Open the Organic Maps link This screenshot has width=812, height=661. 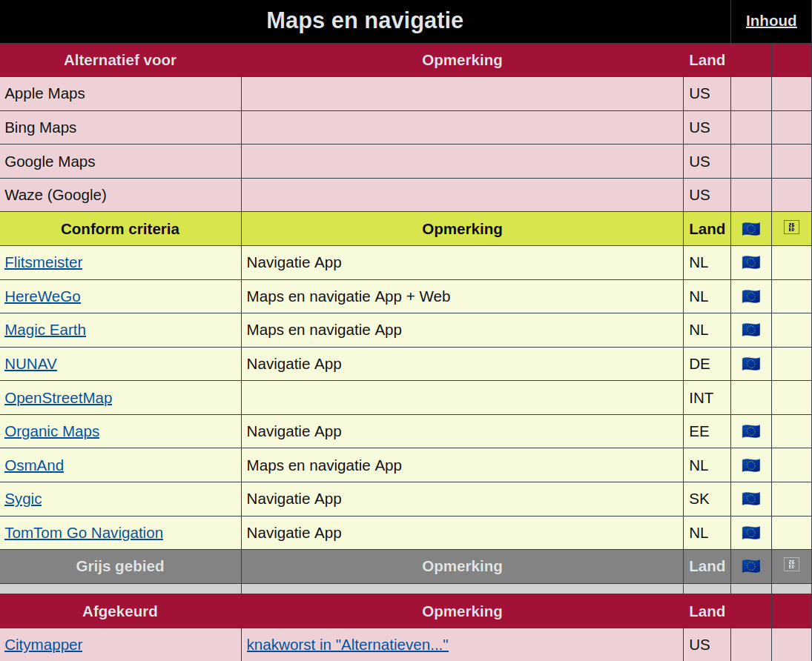(52, 431)
